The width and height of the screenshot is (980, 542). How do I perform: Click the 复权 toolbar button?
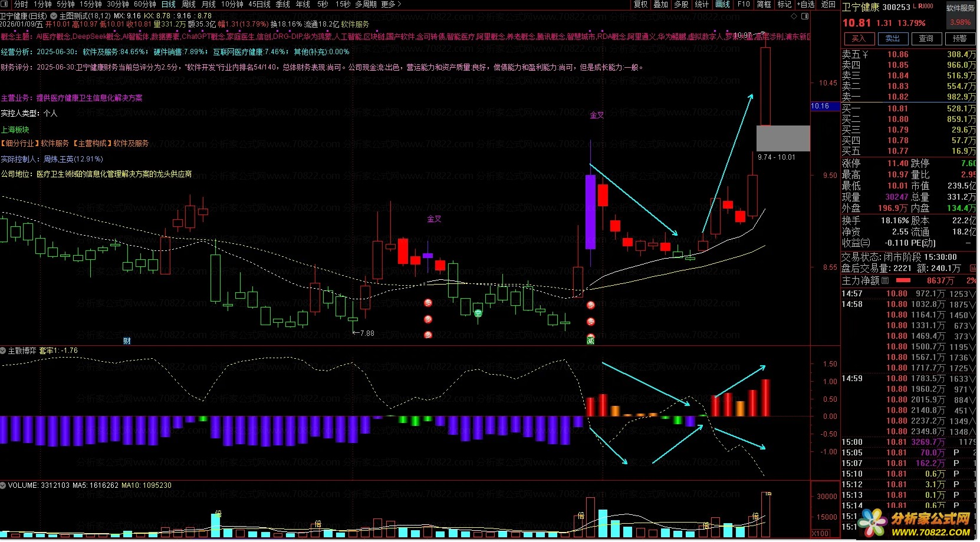coord(641,4)
